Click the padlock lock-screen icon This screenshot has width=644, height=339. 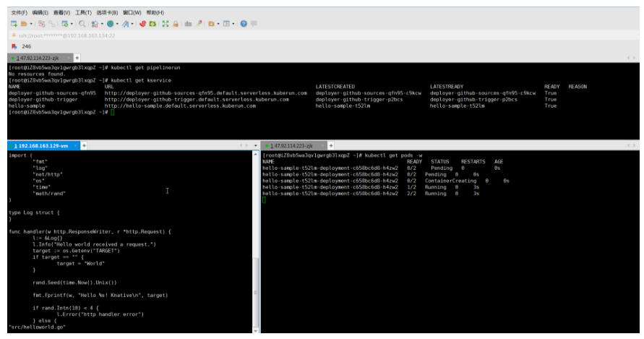176,24
